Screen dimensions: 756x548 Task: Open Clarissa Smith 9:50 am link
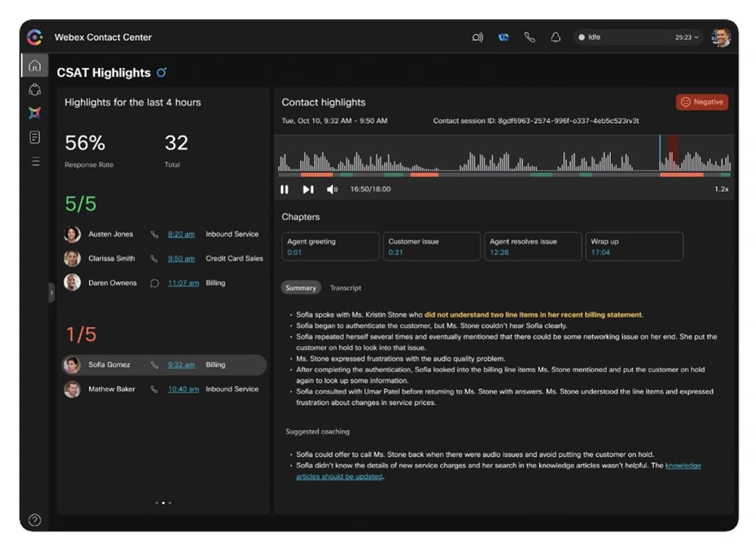[x=181, y=259]
